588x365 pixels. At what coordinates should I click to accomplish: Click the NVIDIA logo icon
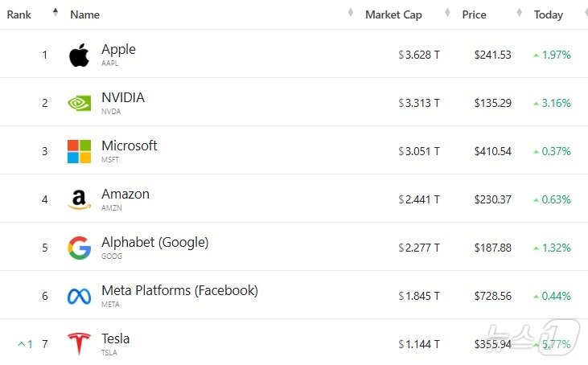(x=79, y=103)
